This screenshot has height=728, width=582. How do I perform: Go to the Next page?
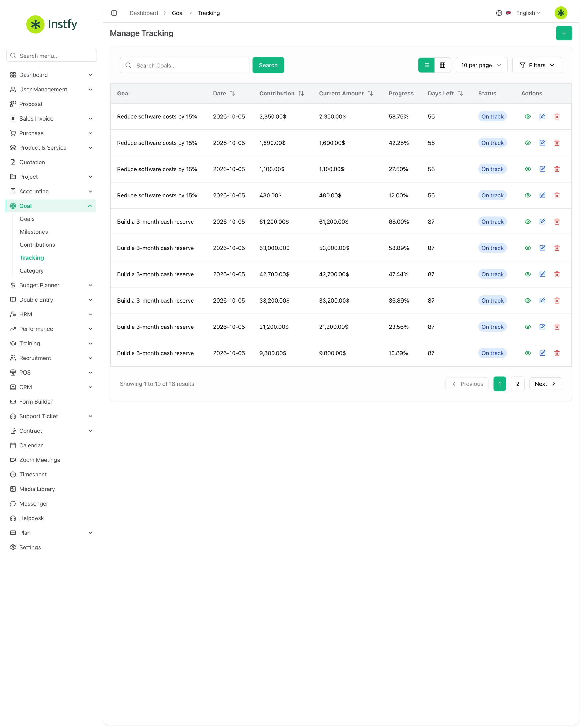tap(545, 384)
